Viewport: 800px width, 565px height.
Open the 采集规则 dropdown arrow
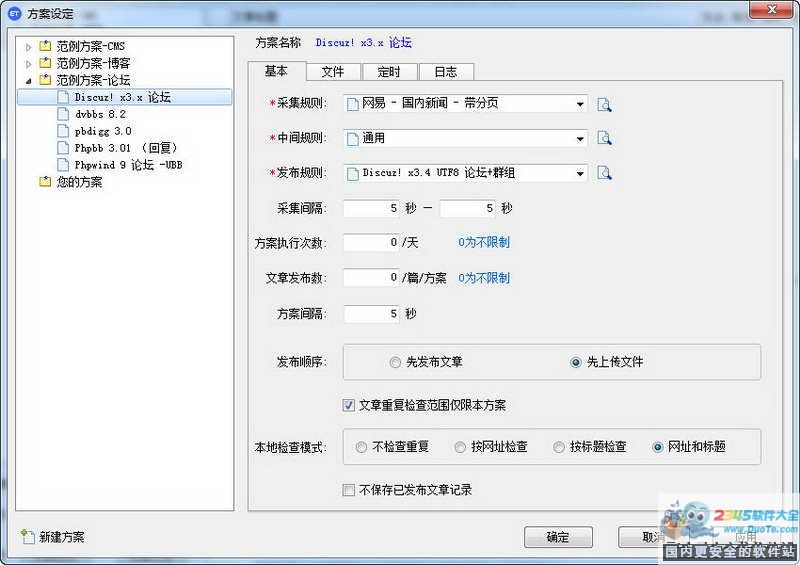(x=580, y=104)
